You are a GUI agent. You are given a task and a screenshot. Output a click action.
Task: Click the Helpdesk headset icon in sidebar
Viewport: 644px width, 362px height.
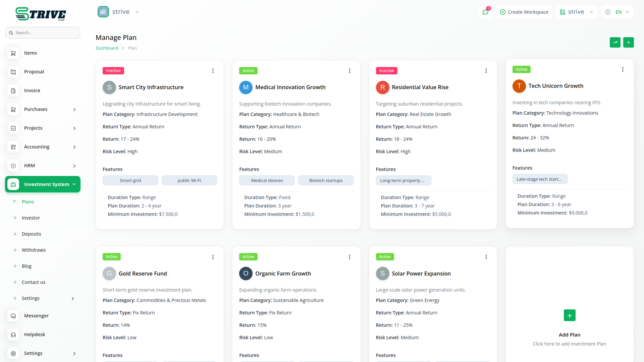13,335
